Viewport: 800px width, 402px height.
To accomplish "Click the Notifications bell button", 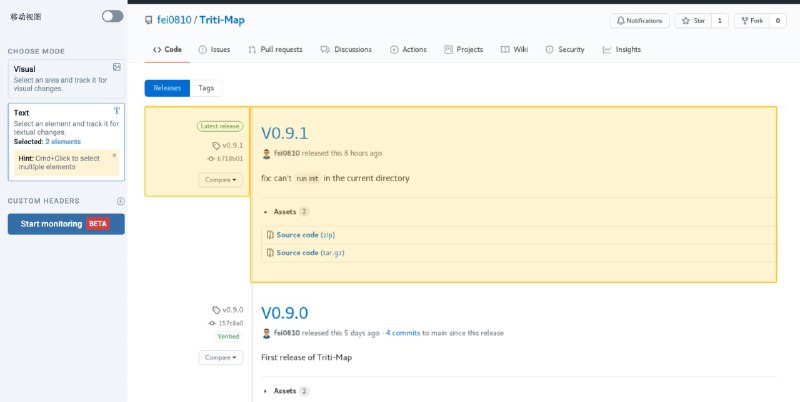I will (x=639, y=20).
